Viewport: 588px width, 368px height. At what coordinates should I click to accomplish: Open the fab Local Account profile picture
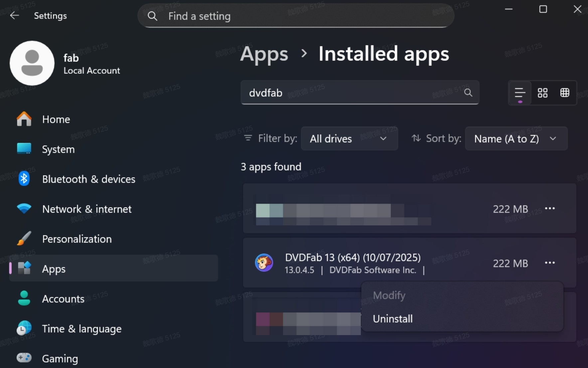pyautogui.click(x=32, y=63)
